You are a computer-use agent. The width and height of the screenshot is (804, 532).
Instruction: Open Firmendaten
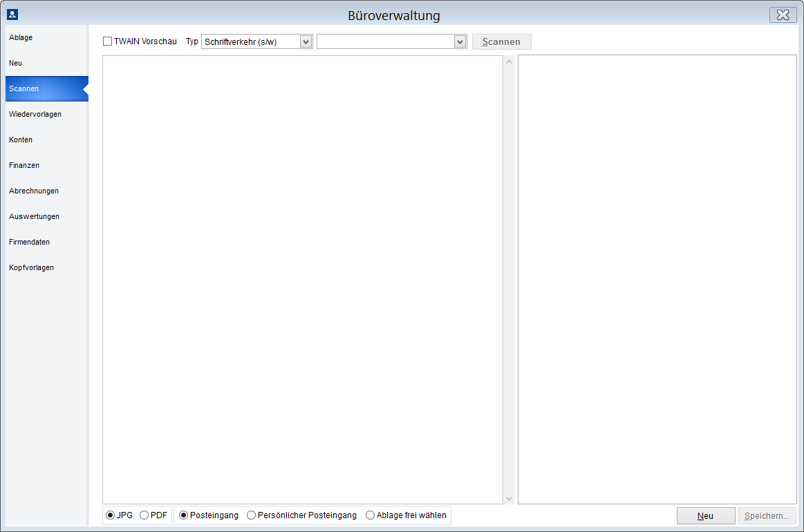pyautogui.click(x=46, y=242)
